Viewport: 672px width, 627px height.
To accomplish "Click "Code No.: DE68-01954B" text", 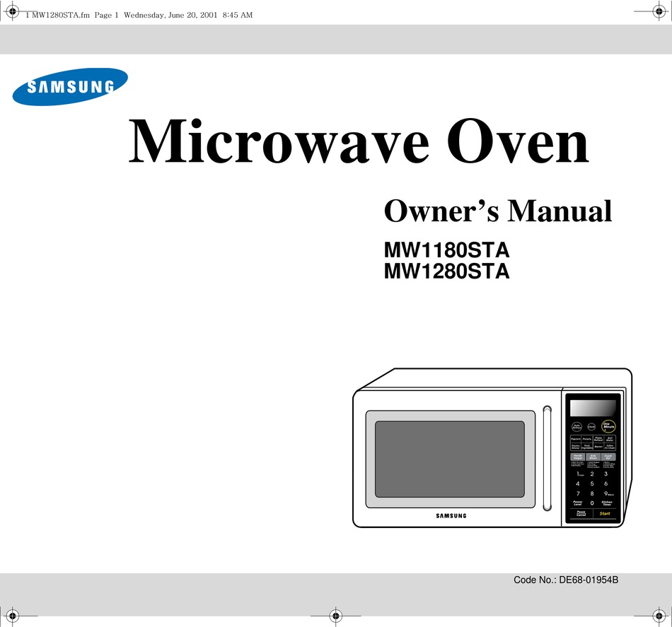I will pyautogui.click(x=566, y=580).
